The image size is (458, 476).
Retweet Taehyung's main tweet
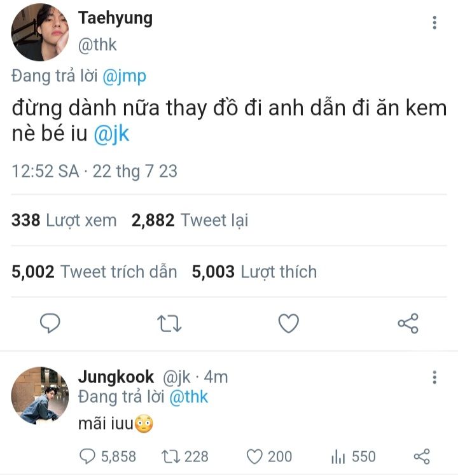(169, 323)
